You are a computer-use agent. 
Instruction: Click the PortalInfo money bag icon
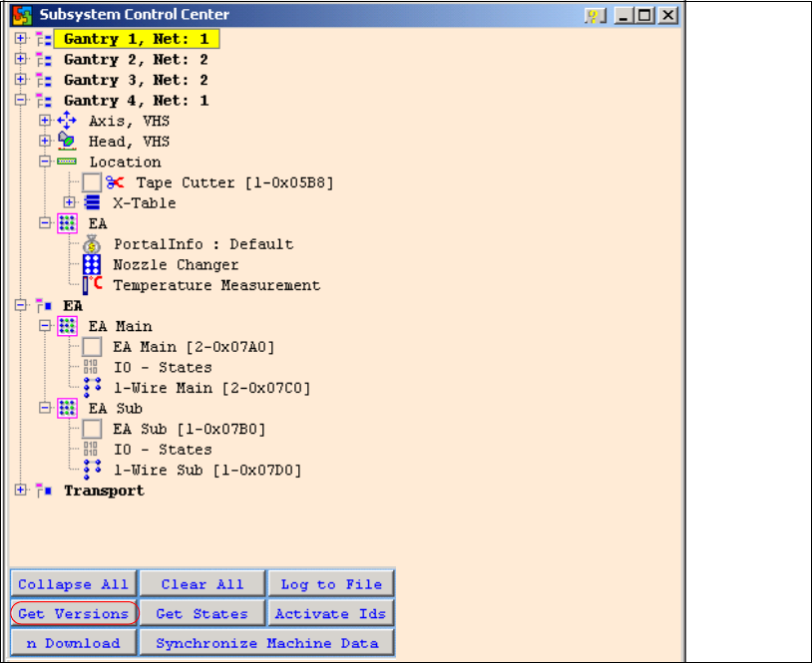click(92, 244)
